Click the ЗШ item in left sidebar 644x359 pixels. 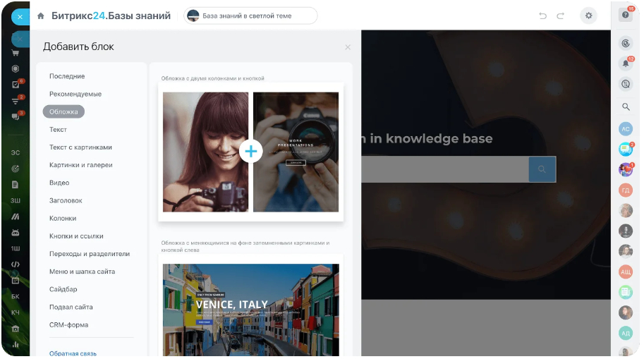pos(16,200)
